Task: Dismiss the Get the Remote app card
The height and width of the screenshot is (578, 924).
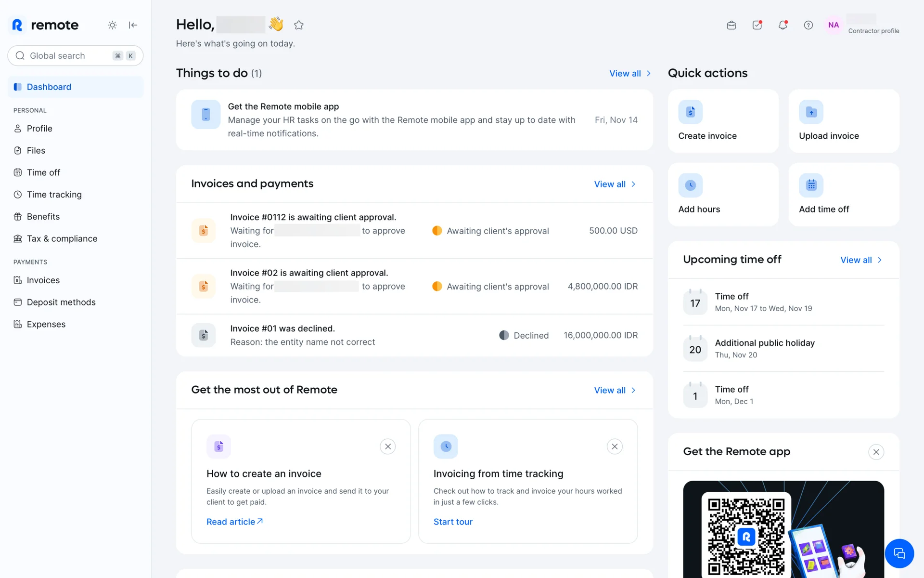Action: 876,452
